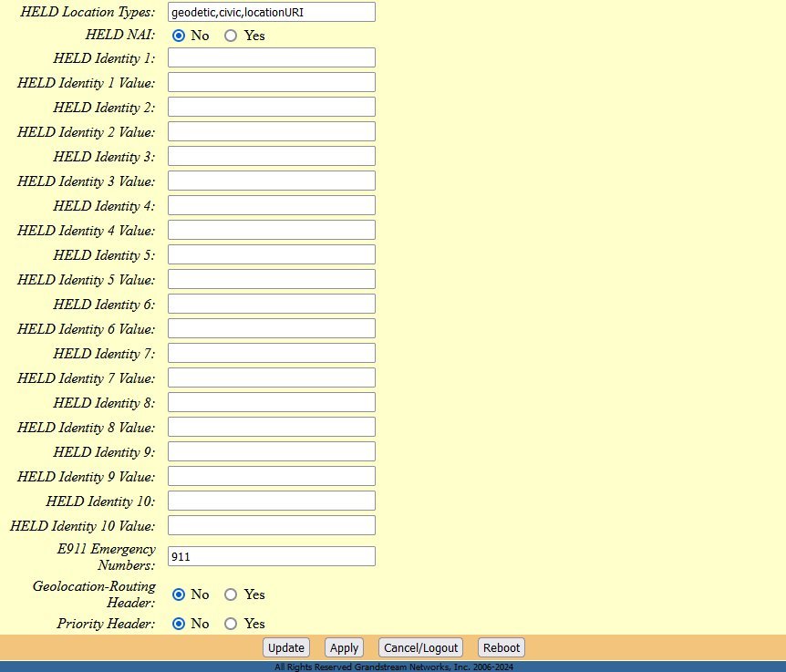Click the HELD Identity 6 Value input

click(272, 328)
